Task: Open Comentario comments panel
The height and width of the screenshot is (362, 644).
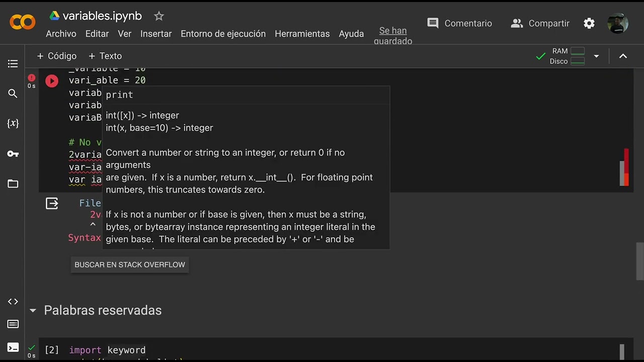Action: tap(459, 23)
